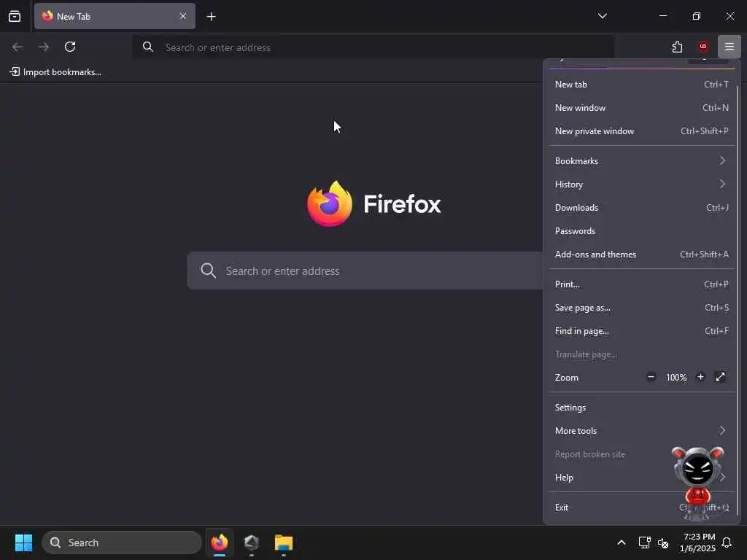Open the Extensions puzzle icon
Viewport: 747px width, 560px height.
click(x=677, y=47)
